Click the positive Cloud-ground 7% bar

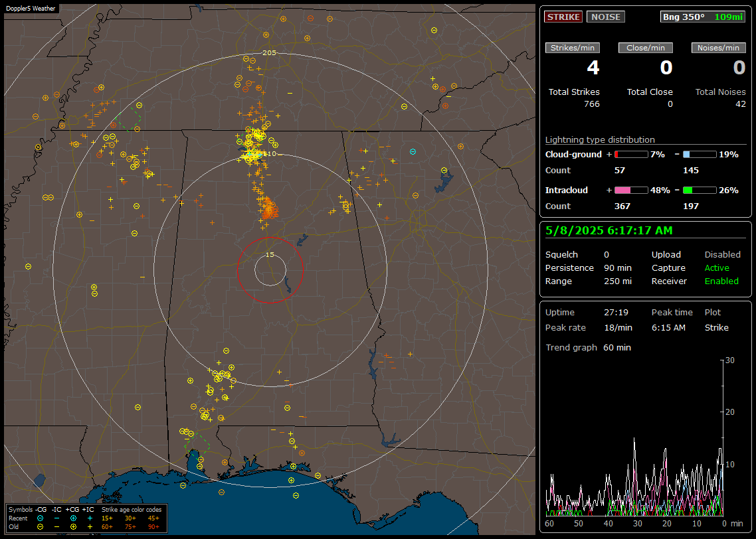[631, 155]
